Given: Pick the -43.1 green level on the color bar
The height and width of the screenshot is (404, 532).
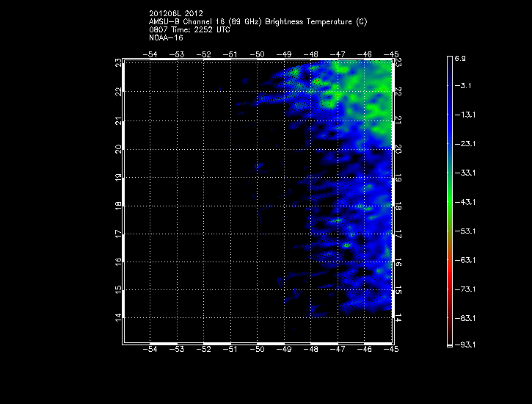Looking at the screenshot, I should click(x=449, y=201).
